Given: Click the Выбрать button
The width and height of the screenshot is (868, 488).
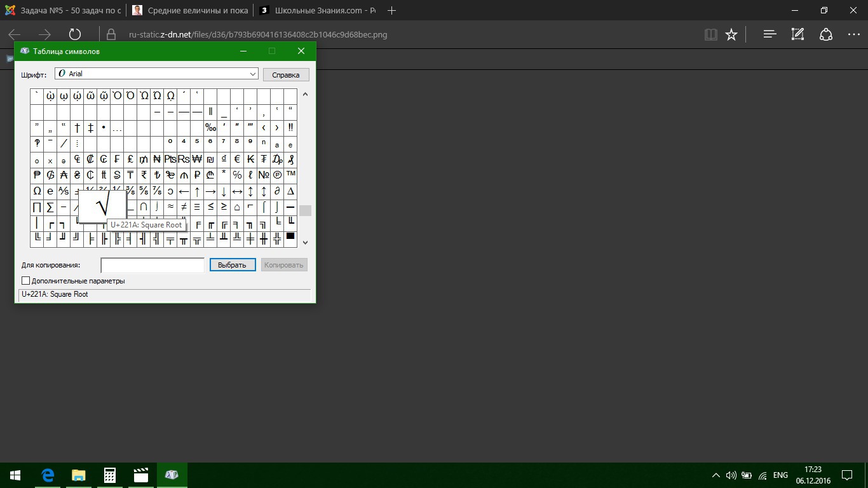Looking at the screenshot, I should pos(233,265).
